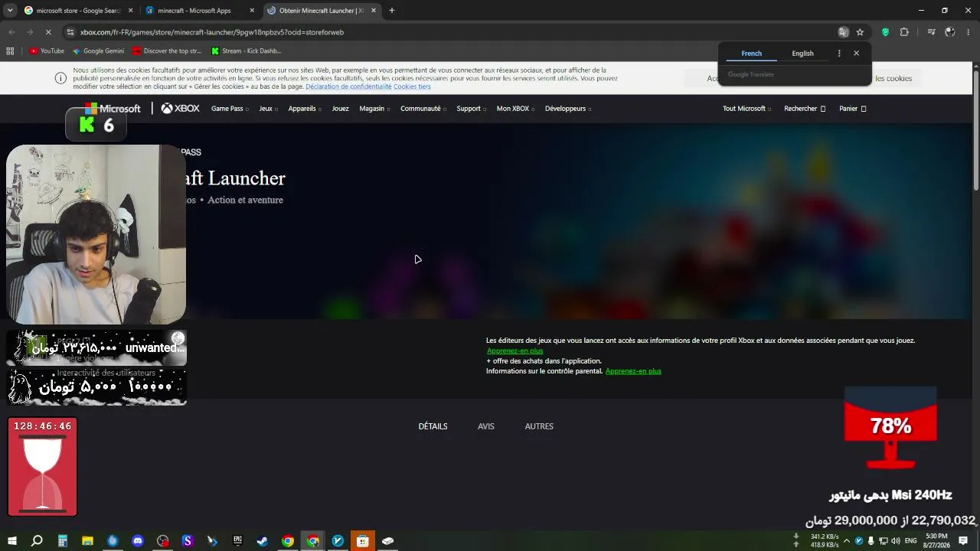Click Apprenez-en plus link for parental controls

(633, 371)
